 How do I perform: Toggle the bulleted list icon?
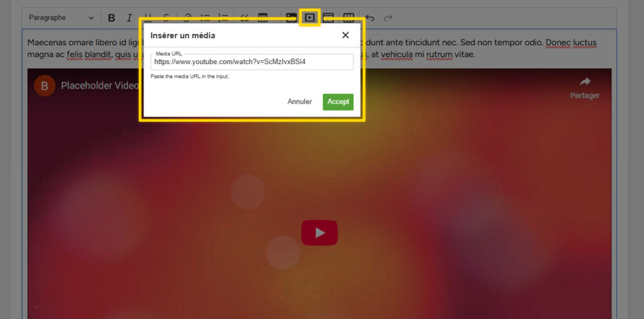coord(205,18)
